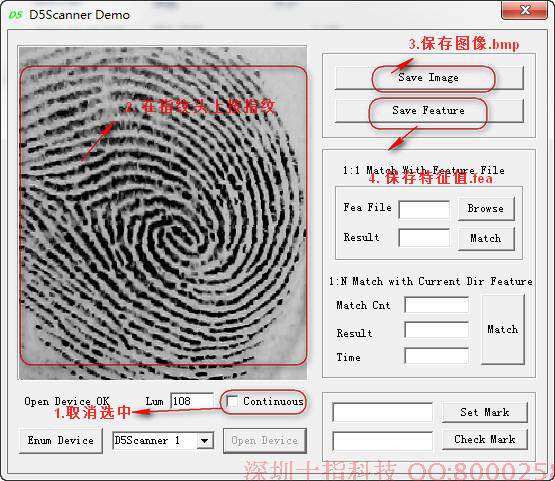555x481 pixels.
Task: Click Browse to choose a Fea file
Action: pyautogui.click(x=486, y=209)
